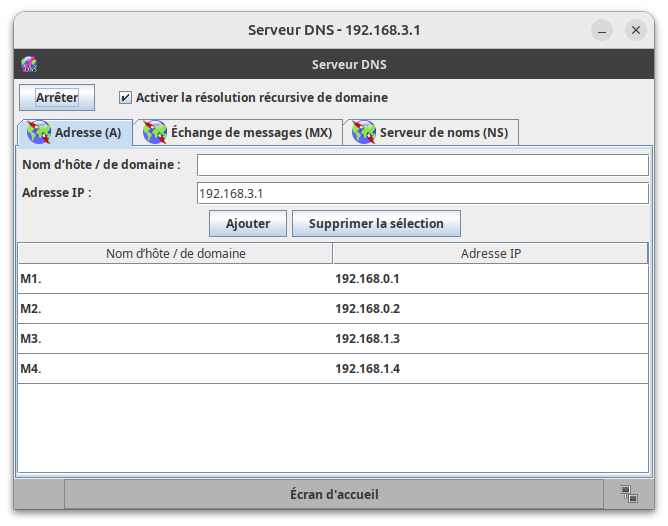The width and height of the screenshot is (668, 526).
Task: Select the M3. entry in the table
Action: [x=174, y=339]
